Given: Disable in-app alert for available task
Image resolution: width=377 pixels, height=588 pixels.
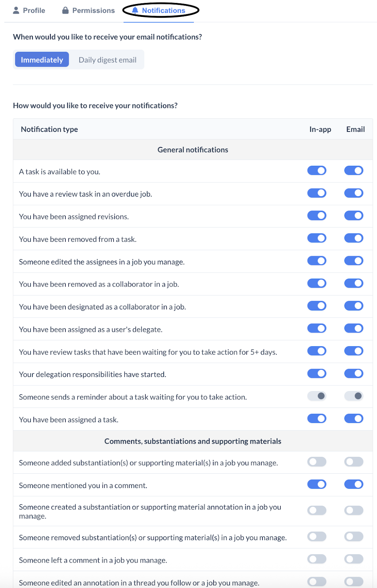Looking at the screenshot, I should point(317,171).
